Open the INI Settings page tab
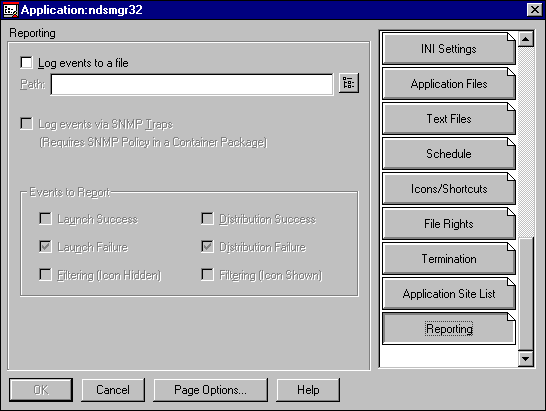The height and width of the screenshot is (411, 546). coord(449,49)
